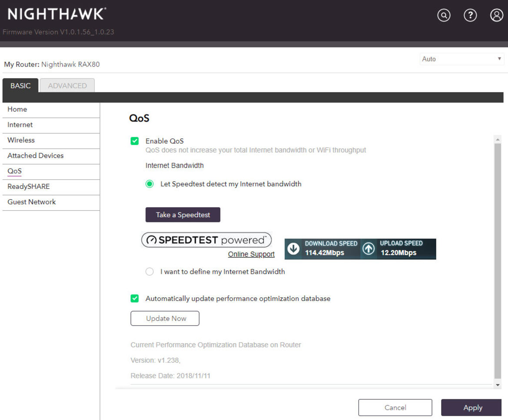Open the search icon in the header

pos(444,15)
